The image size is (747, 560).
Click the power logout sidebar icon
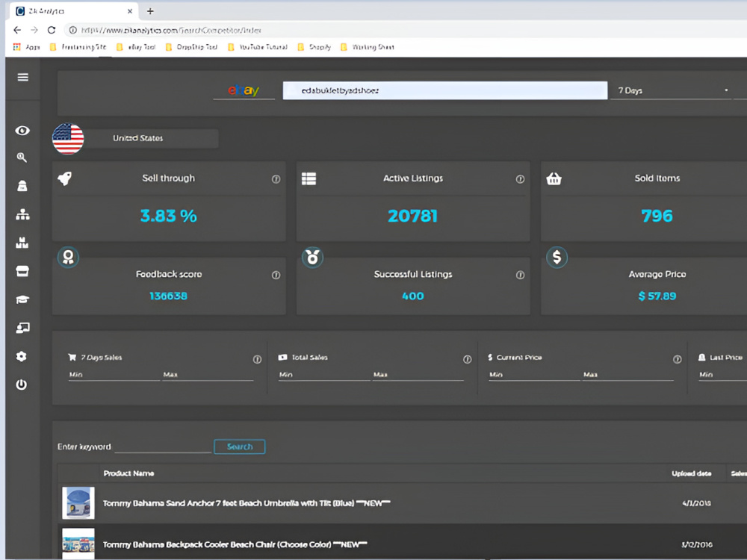click(22, 385)
